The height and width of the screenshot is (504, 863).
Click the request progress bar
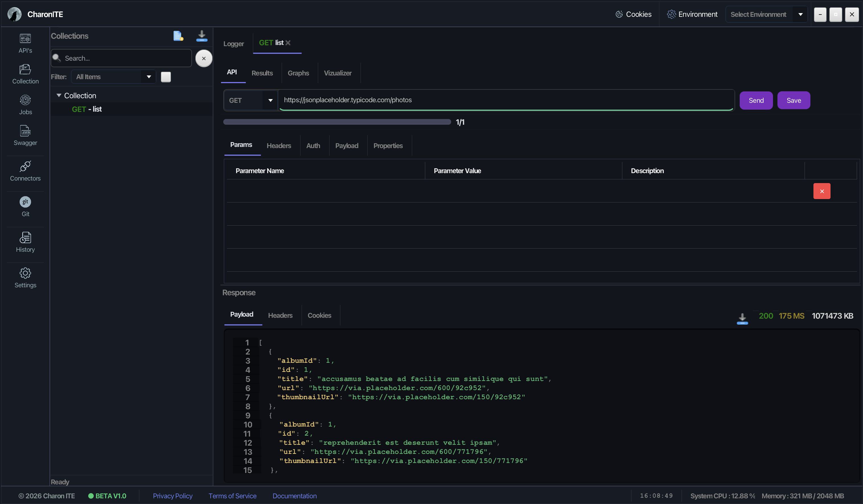click(x=337, y=122)
